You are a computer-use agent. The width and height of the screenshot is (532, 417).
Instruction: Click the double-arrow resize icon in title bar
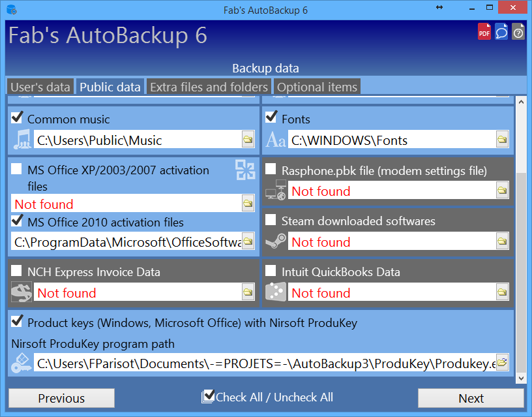tap(439, 7)
